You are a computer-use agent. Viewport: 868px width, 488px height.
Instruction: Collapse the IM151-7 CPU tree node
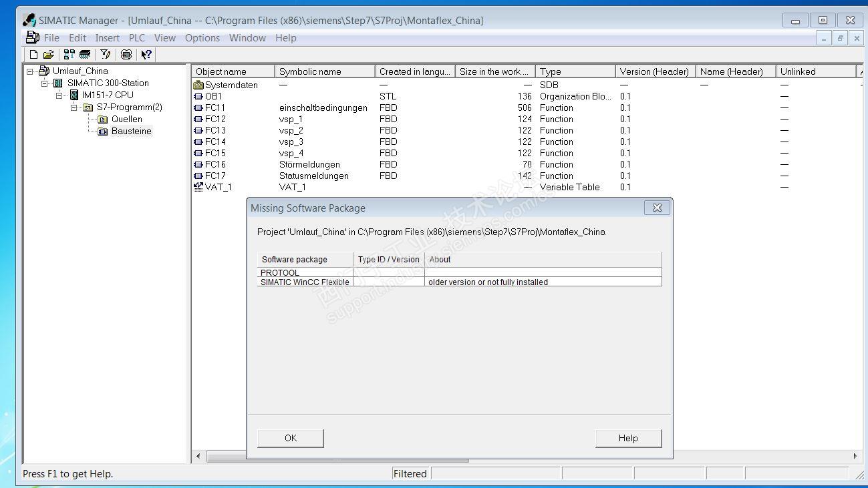click(x=59, y=95)
